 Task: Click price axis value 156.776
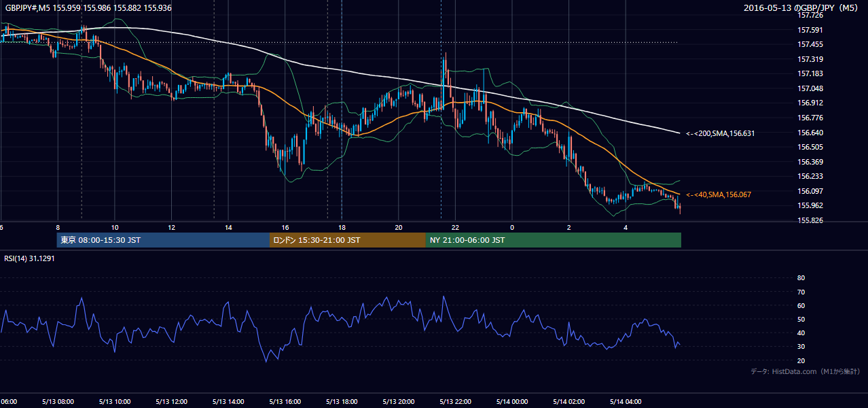click(x=810, y=118)
